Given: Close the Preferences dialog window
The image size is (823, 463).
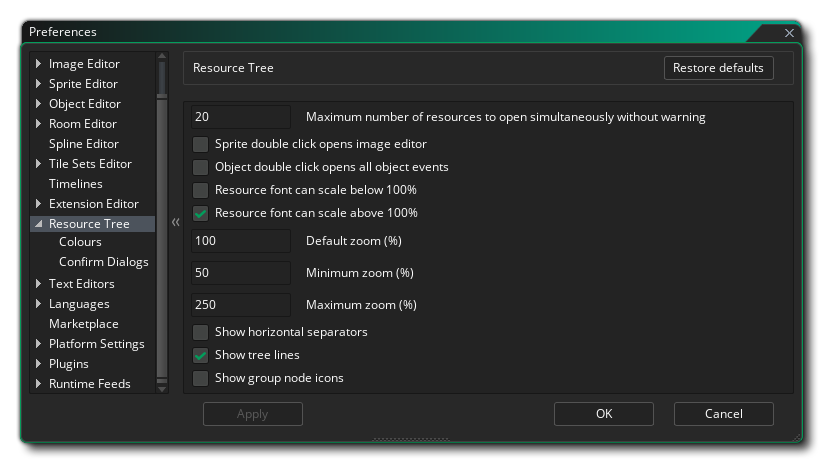Looking at the screenshot, I should tap(789, 33).
